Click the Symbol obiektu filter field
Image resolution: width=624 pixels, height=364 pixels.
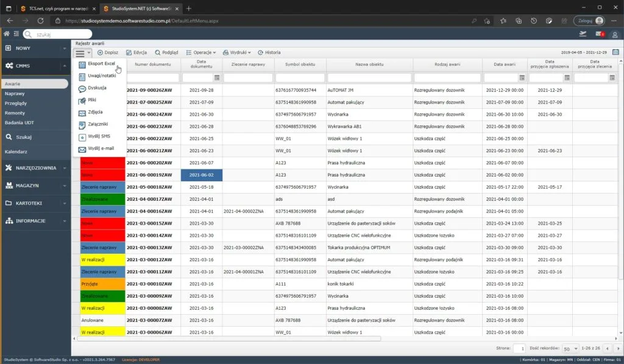coord(300,78)
